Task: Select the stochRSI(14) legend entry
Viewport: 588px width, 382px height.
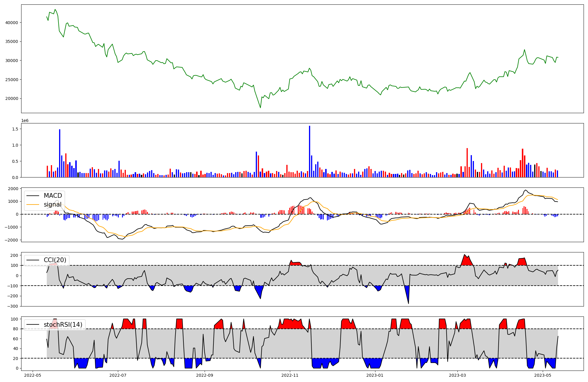Action: point(63,325)
